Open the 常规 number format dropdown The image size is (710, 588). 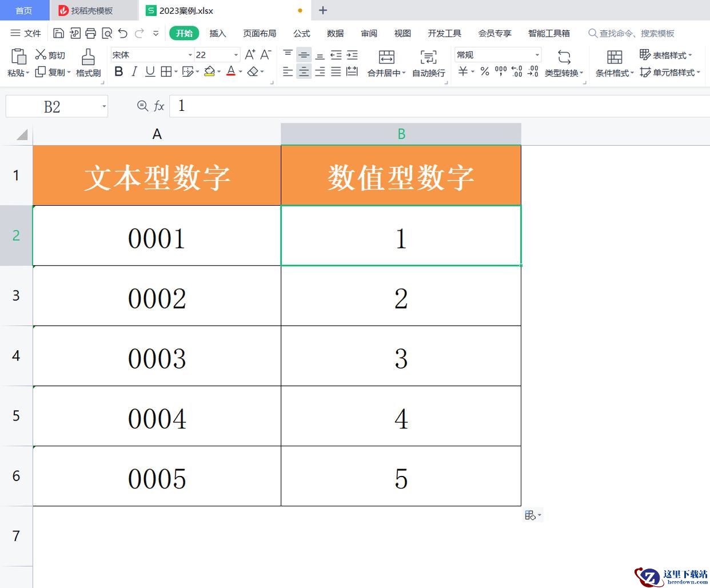(x=537, y=55)
